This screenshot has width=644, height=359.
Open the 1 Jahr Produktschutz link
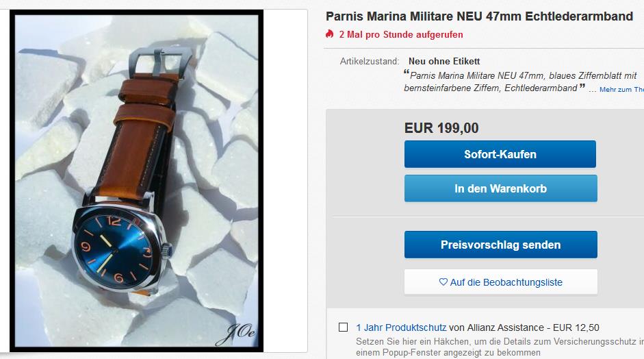pyautogui.click(x=401, y=327)
